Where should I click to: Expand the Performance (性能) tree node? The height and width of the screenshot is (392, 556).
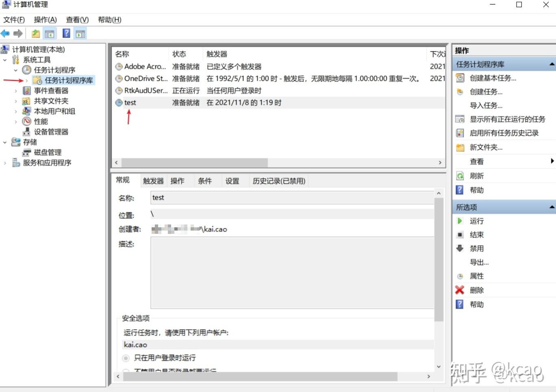click(x=16, y=121)
